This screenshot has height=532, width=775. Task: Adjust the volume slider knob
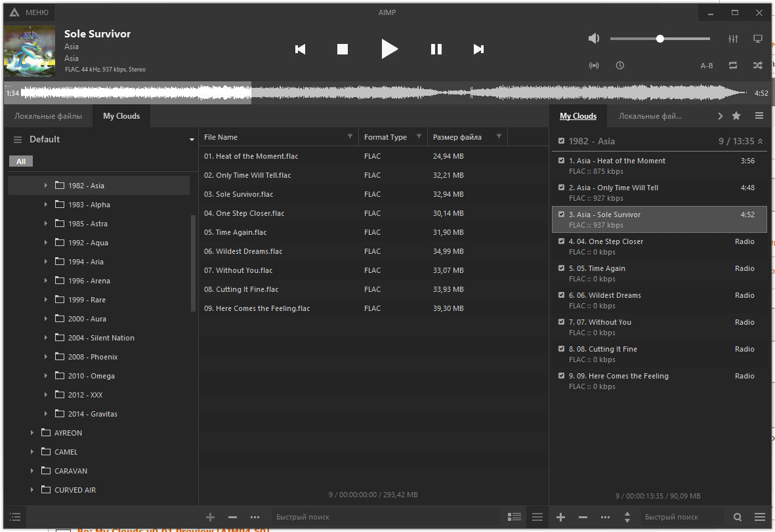coord(660,39)
